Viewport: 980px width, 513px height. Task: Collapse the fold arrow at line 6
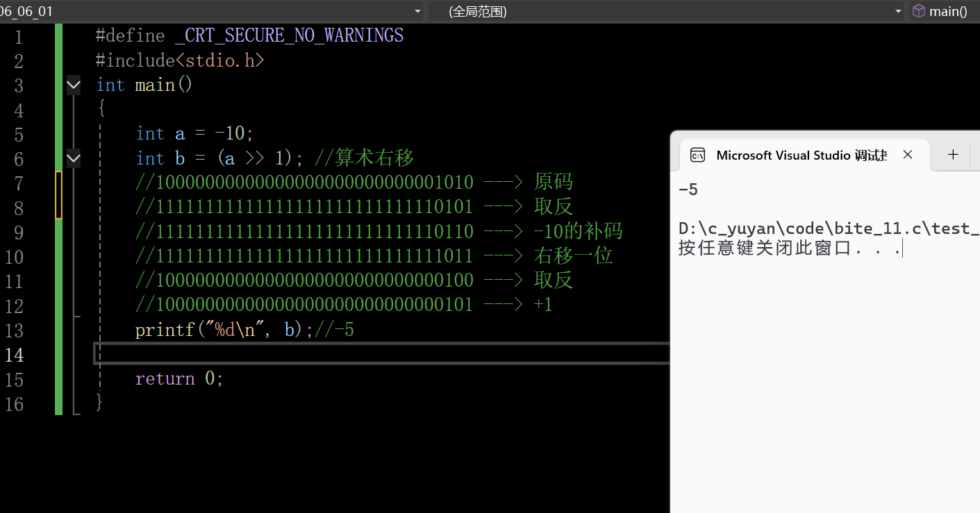[x=74, y=159]
